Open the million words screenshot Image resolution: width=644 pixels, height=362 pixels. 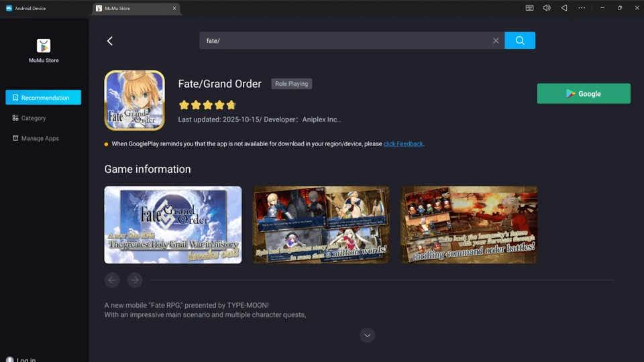(x=321, y=225)
